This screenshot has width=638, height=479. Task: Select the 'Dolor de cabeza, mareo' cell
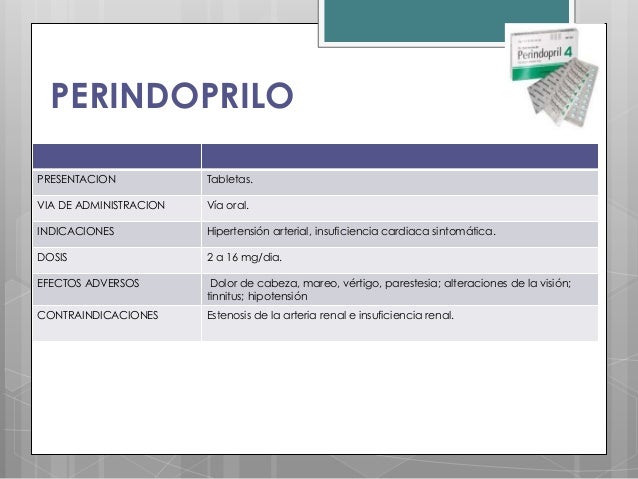(400, 289)
